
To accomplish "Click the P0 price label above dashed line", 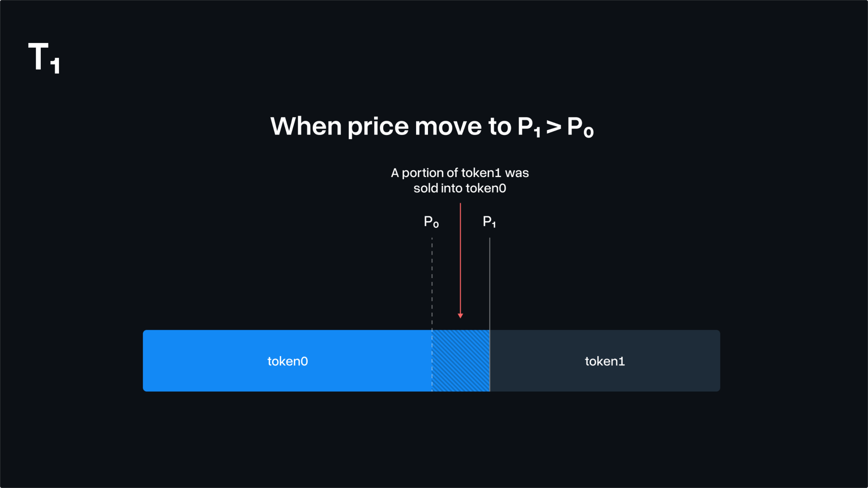I will click(x=431, y=222).
